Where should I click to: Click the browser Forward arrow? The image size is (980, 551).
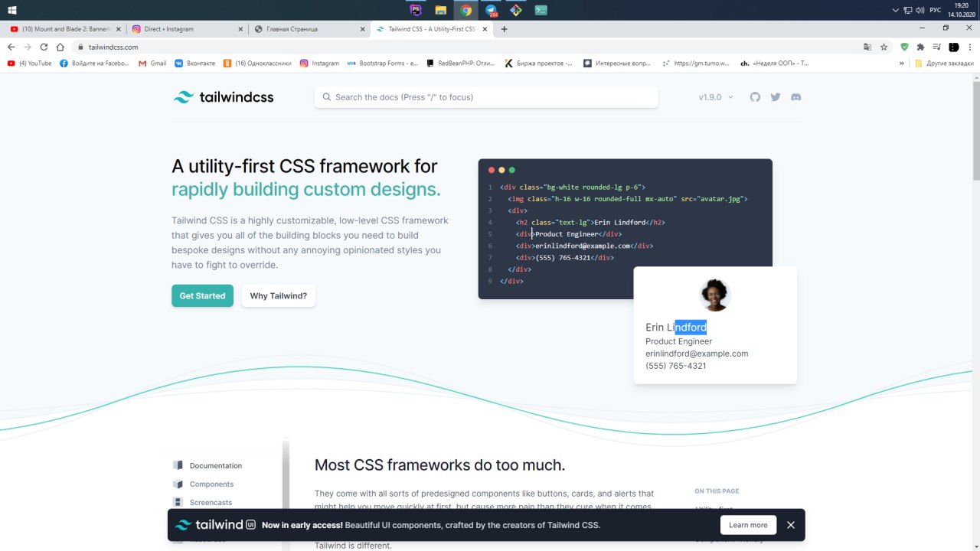(28, 47)
